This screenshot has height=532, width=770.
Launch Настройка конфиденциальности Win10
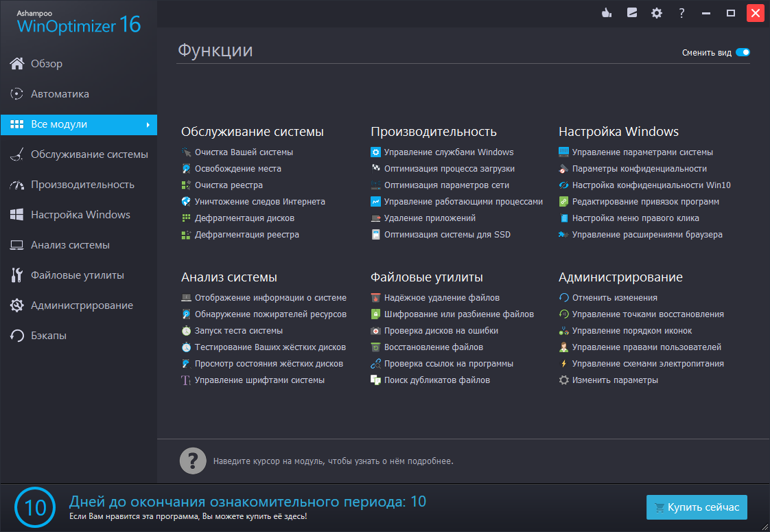(651, 185)
